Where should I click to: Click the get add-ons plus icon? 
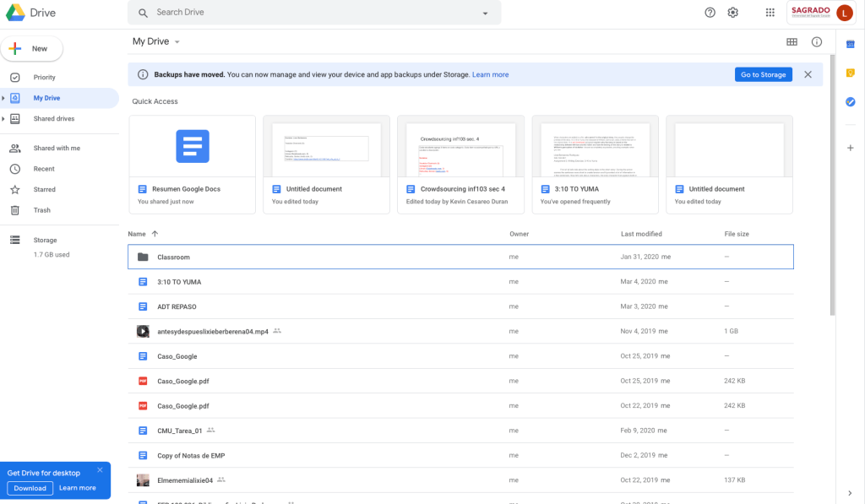[x=850, y=148]
